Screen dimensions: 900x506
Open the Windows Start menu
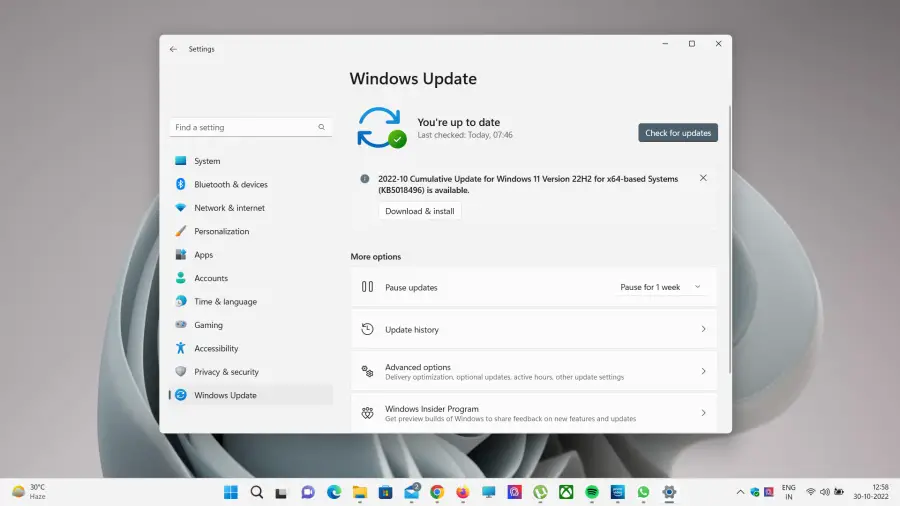click(x=231, y=492)
